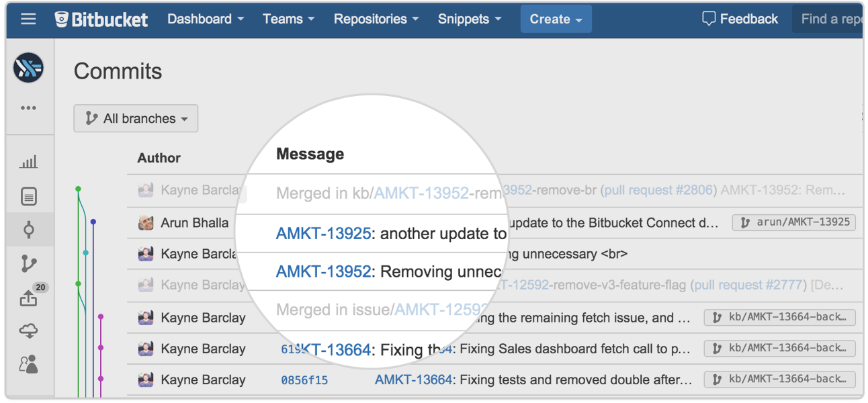Open the Dashboard menu
868x403 pixels.
206,19
